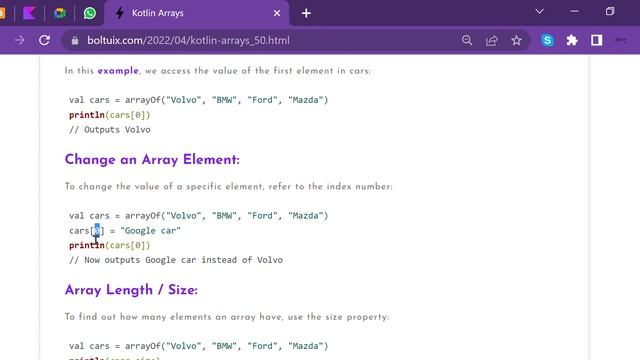Viewport: 640px width, 360px height.
Task: Go forward using the browser arrow
Action: tap(19, 40)
